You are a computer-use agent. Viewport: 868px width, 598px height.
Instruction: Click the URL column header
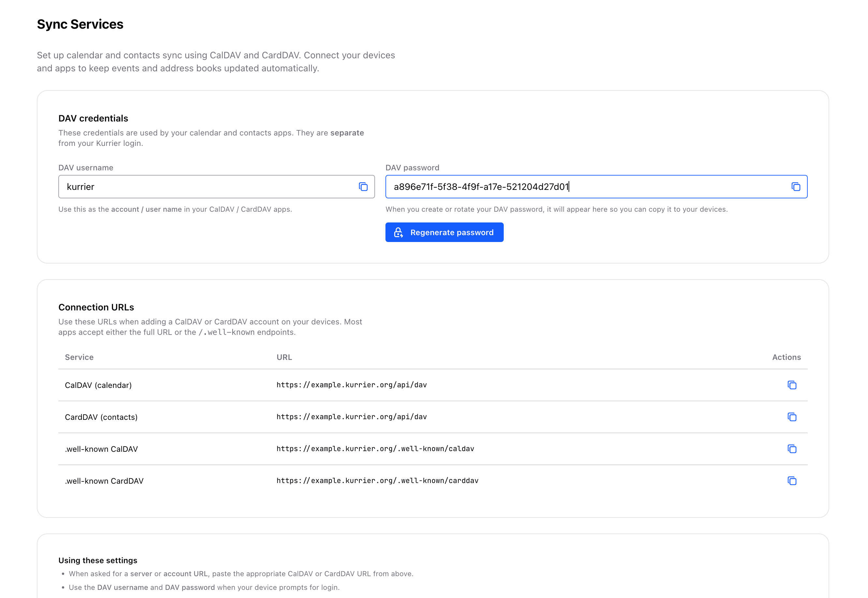coord(284,357)
